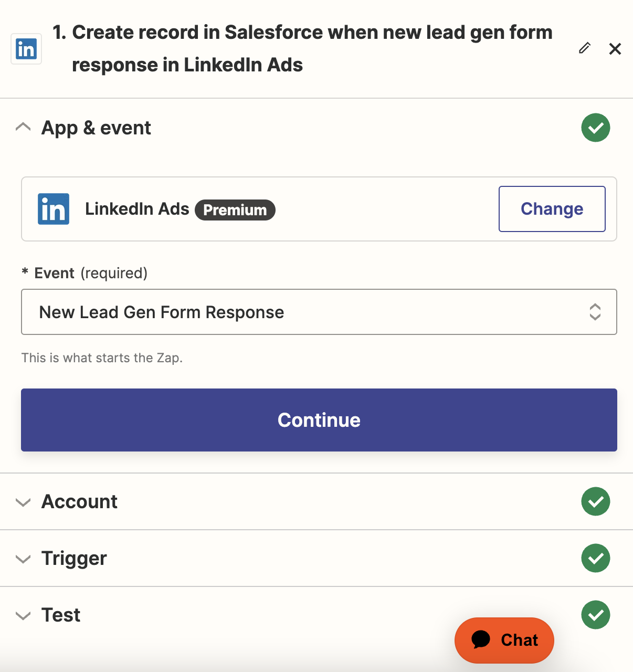Click the Account section green checkmark

pyautogui.click(x=596, y=501)
